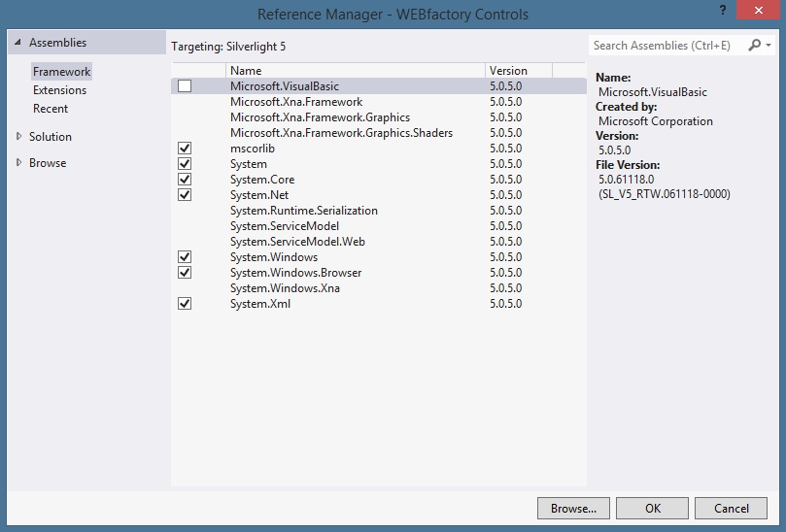Uncheck the System.Core checkbox
The image size is (786, 532).
click(x=185, y=180)
